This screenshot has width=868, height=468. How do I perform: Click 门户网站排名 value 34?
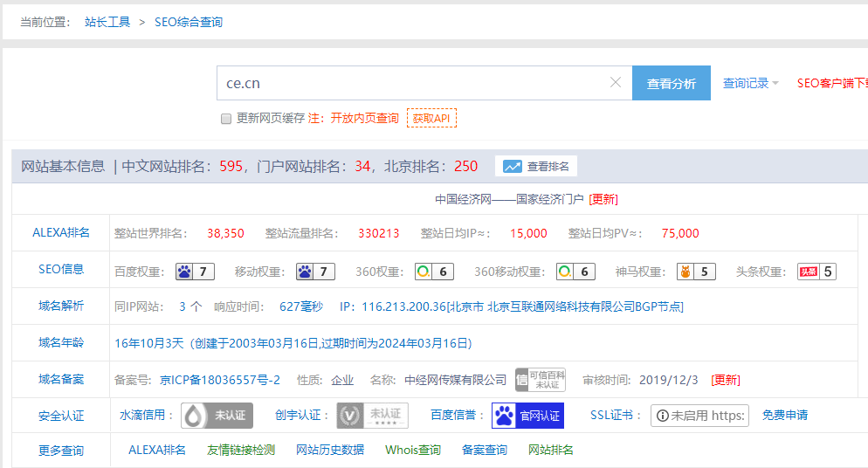362,166
